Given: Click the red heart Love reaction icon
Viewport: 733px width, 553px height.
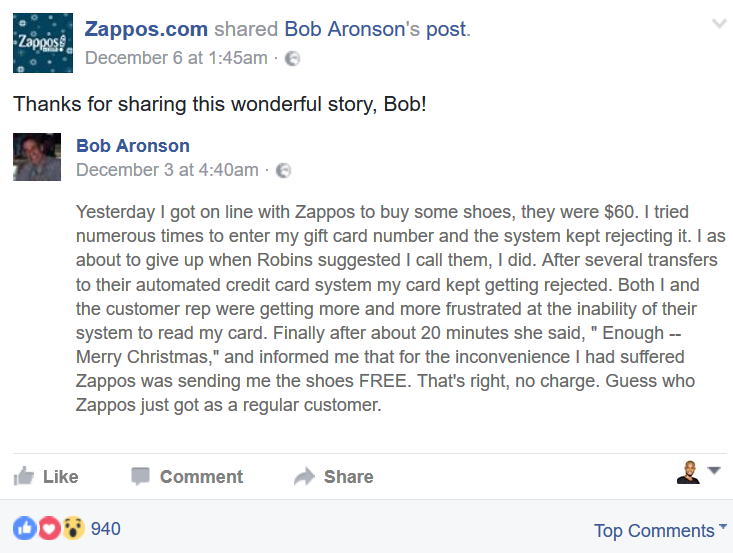Looking at the screenshot, I should [49, 528].
